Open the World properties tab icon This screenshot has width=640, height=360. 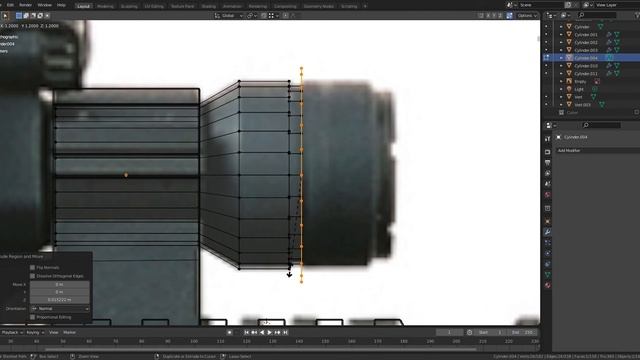pyautogui.click(x=548, y=195)
